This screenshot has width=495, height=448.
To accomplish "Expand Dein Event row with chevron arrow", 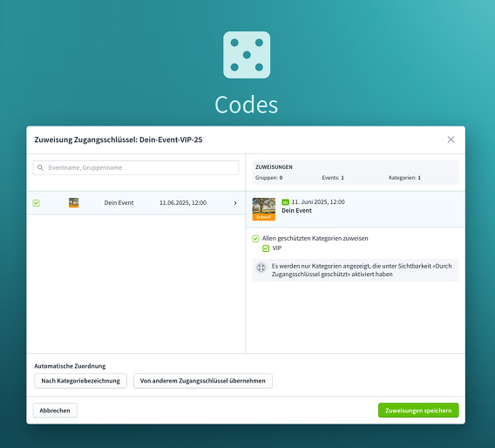I will (235, 203).
